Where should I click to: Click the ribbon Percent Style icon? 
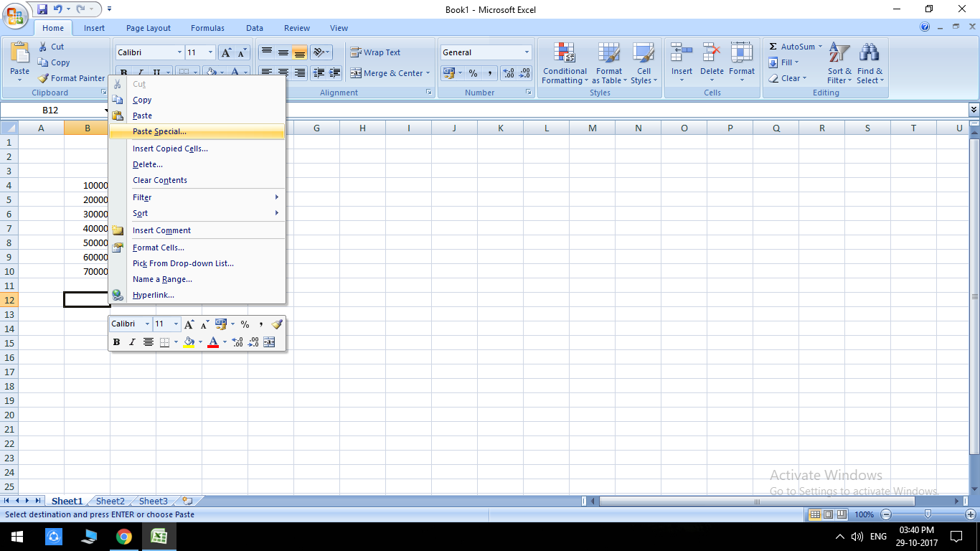coord(473,73)
